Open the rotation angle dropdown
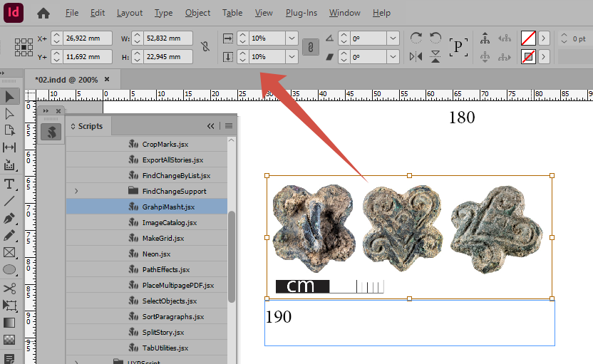Image resolution: width=593 pixels, height=364 pixels. tap(393, 38)
